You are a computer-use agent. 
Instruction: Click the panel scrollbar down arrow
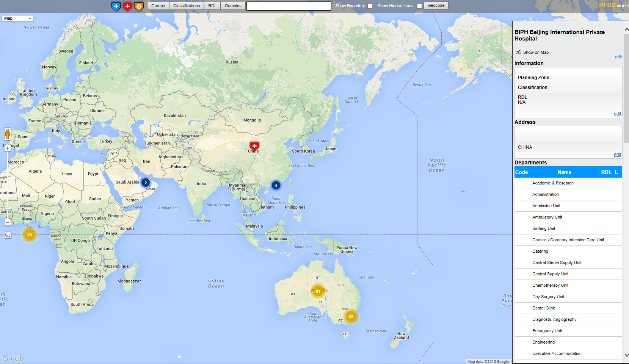(x=626, y=355)
